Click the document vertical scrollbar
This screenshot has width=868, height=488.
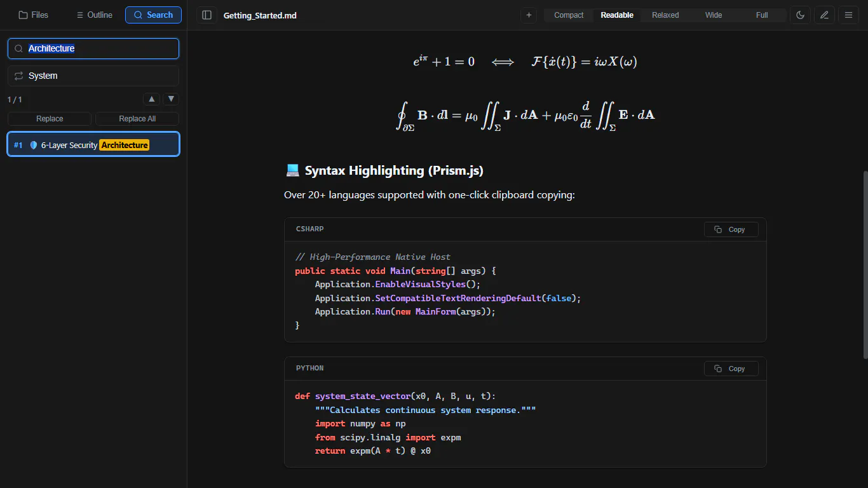click(x=864, y=264)
